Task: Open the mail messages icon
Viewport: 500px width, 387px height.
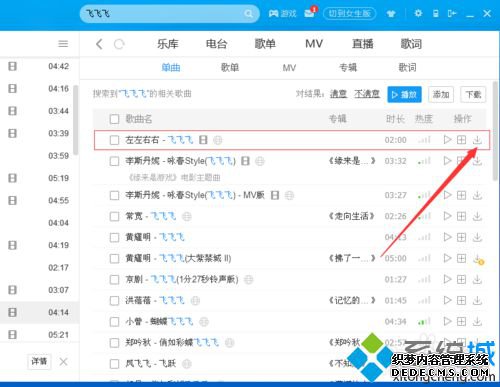Action: 309,13
